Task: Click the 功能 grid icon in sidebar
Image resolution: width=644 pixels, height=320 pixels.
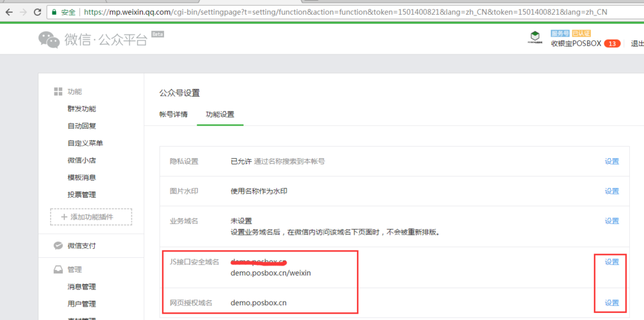Action: pos(58,92)
